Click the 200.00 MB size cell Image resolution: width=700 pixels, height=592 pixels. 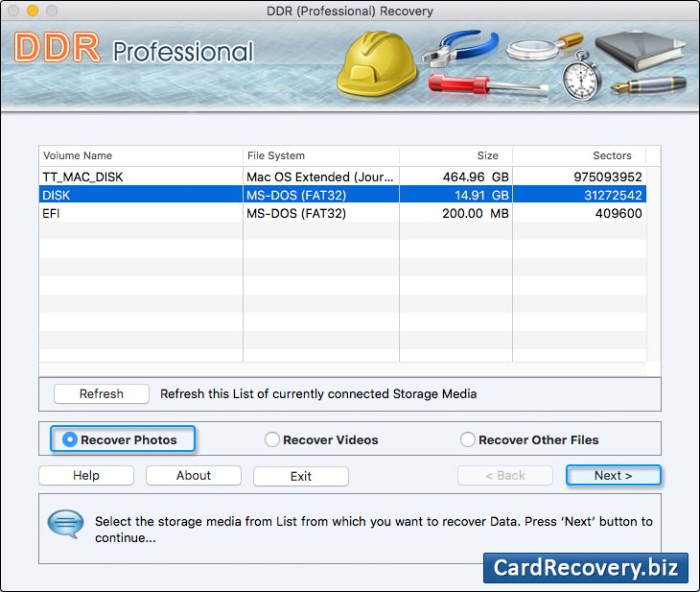(x=455, y=214)
